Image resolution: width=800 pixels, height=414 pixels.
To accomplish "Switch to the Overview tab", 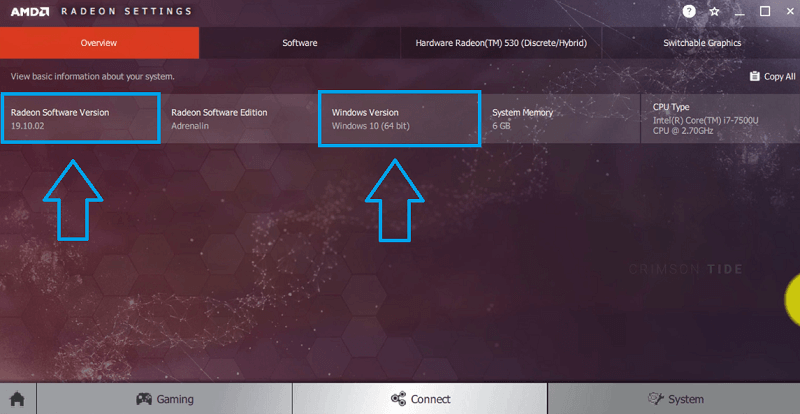I will 99,43.
